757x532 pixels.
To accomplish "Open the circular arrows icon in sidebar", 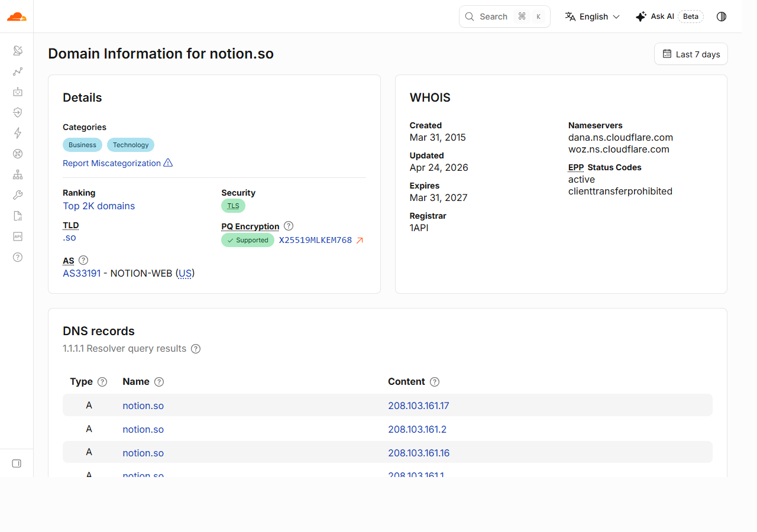I will tap(18, 154).
